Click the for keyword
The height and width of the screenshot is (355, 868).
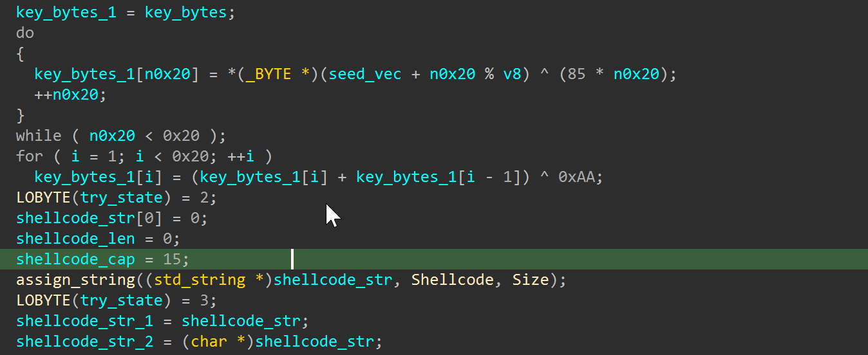(x=30, y=156)
